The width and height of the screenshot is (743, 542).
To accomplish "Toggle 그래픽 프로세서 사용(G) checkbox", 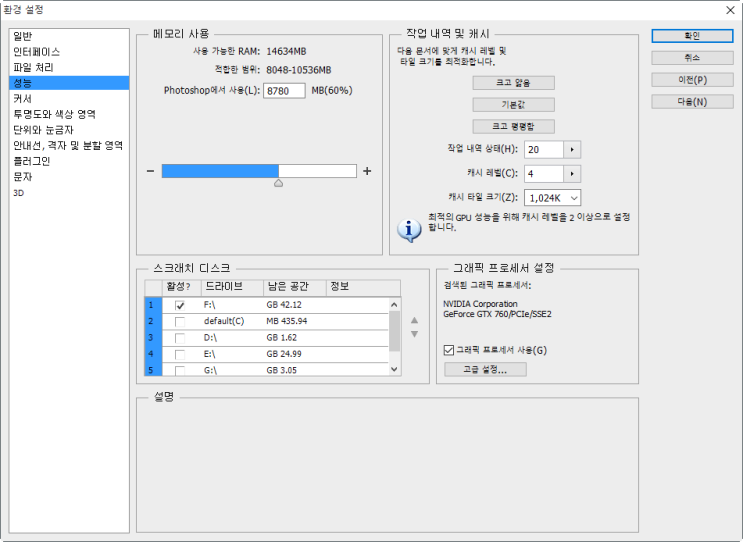I will (x=449, y=350).
